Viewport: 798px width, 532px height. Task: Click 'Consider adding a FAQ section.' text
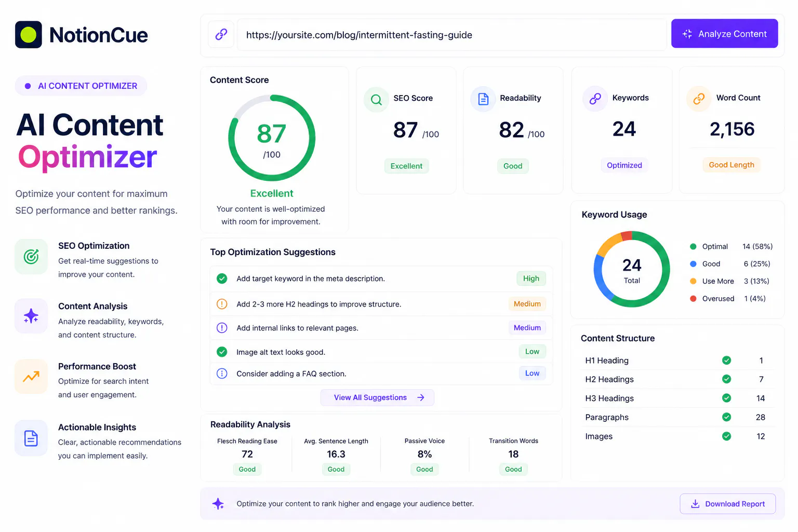[291, 374]
